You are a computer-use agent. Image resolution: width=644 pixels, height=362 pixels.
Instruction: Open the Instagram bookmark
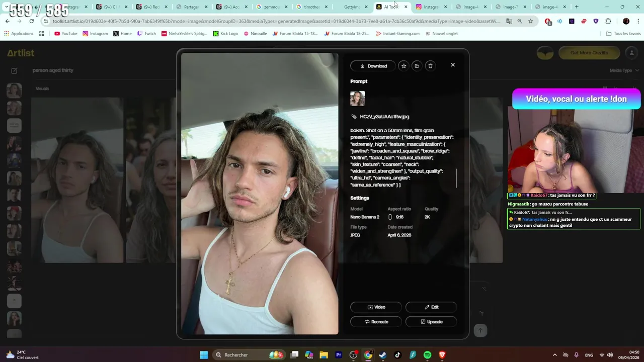pos(96,34)
